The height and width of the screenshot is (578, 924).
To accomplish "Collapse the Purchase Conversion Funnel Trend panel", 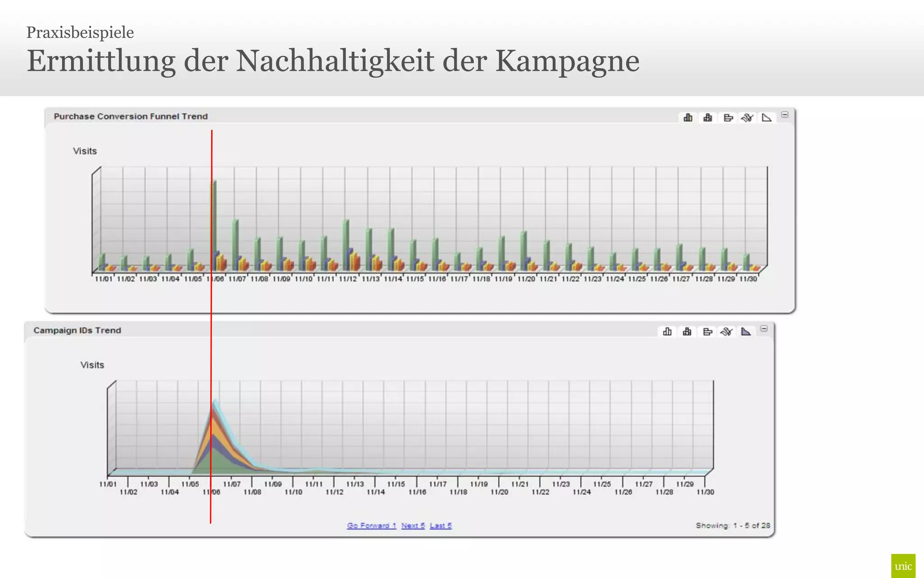I will point(785,115).
